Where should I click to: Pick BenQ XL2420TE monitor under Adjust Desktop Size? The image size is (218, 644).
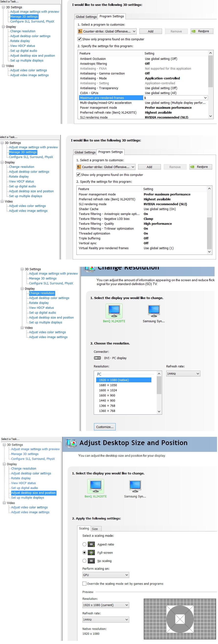point(96,485)
